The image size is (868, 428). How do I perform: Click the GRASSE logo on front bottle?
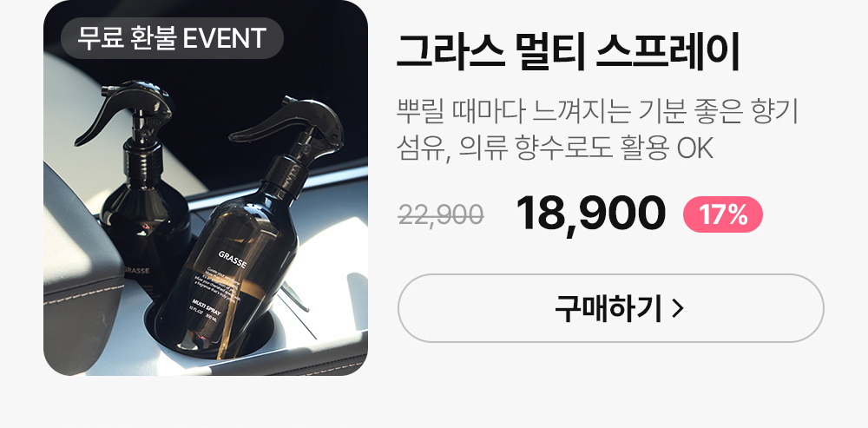(233, 259)
